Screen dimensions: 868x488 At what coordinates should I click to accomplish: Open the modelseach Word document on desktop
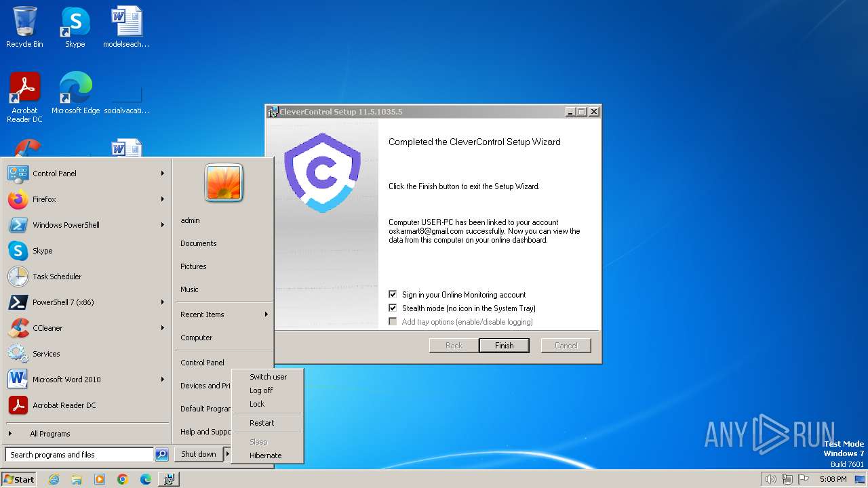(126, 27)
